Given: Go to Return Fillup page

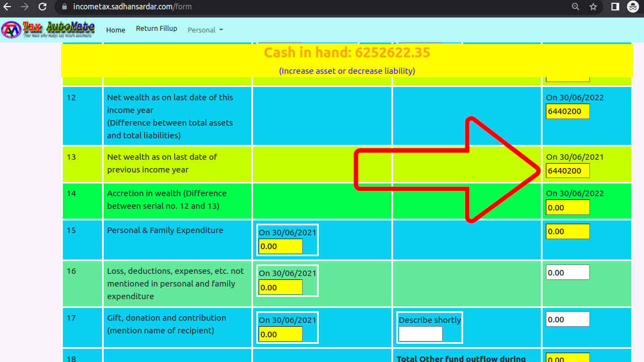Looking at the screenshot, I should tap(157, 29).
